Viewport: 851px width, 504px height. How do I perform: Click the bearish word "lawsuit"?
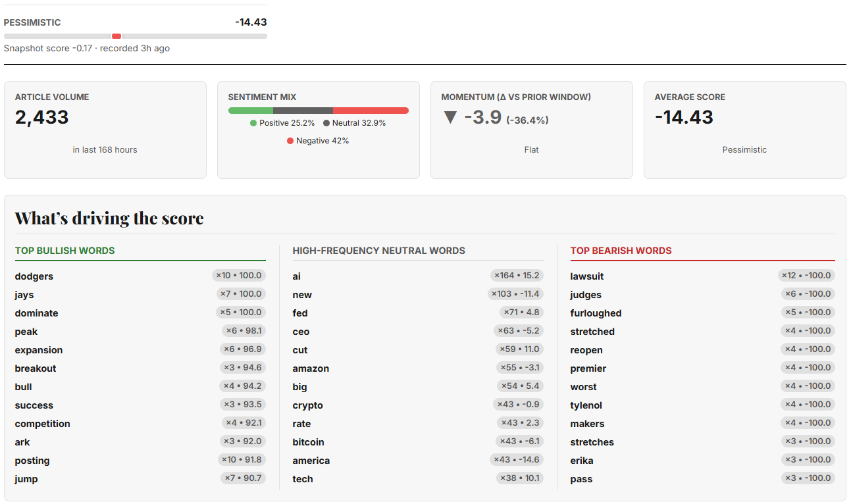click(586, 276)
